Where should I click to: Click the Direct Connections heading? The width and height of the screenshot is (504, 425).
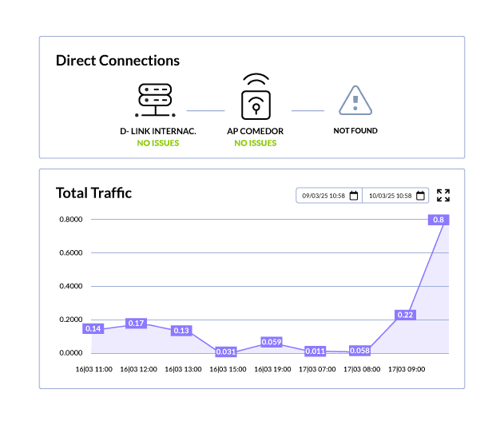117,61
